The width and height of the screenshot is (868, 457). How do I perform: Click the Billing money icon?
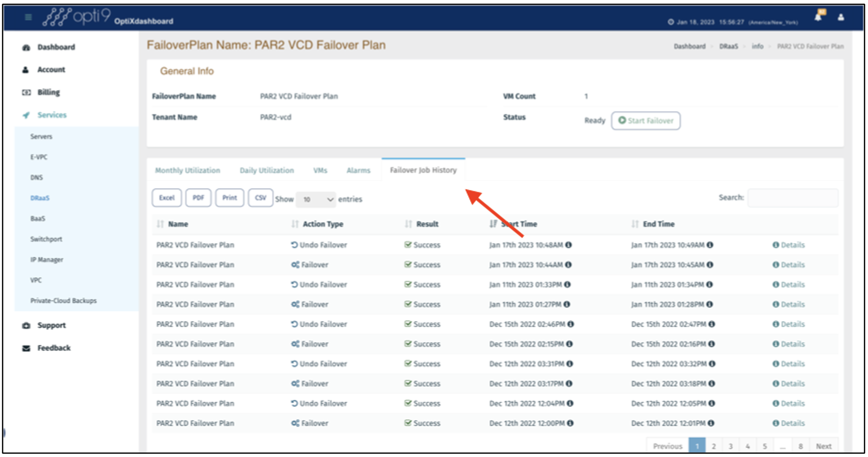[26, 92]
